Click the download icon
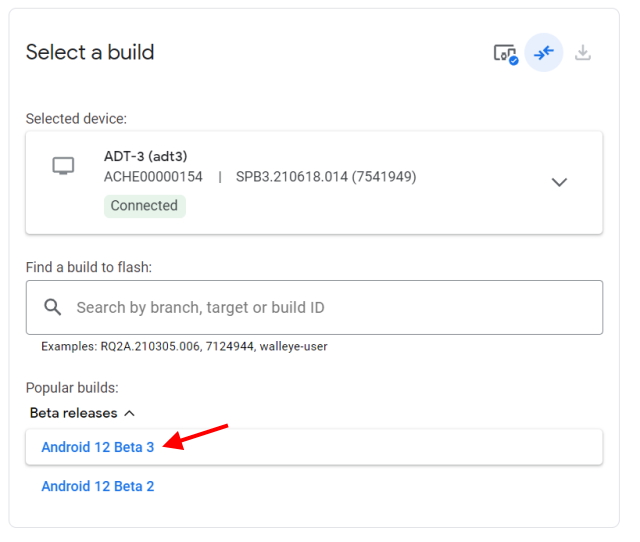The height and width of the screenshot is (542, 640). pos(582,53)
